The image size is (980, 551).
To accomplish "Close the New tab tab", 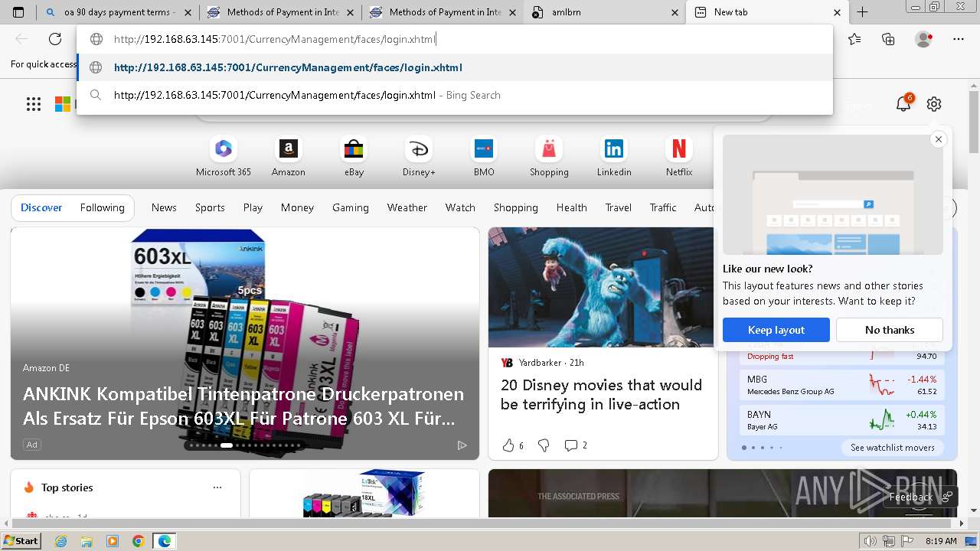I will [x=837, y=12].
